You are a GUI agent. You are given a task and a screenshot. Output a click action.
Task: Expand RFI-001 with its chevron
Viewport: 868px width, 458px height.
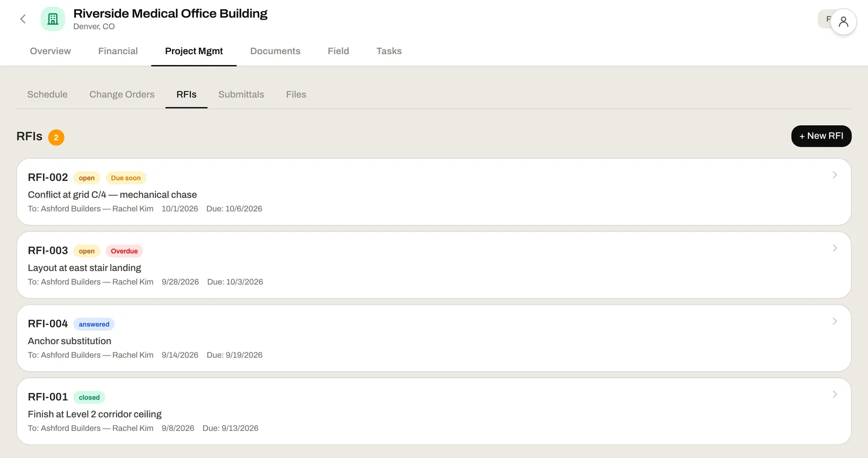click(834, 395)
